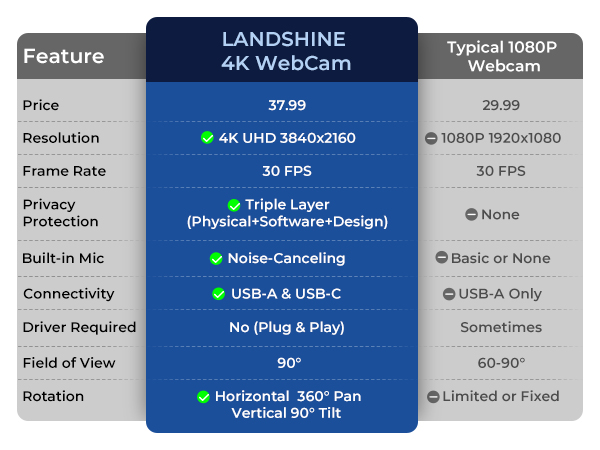Click the green checkmark beside Noise-Canceling
Image resolution: width=600 pixels, height=450 pixels.
tap(216, 259)
